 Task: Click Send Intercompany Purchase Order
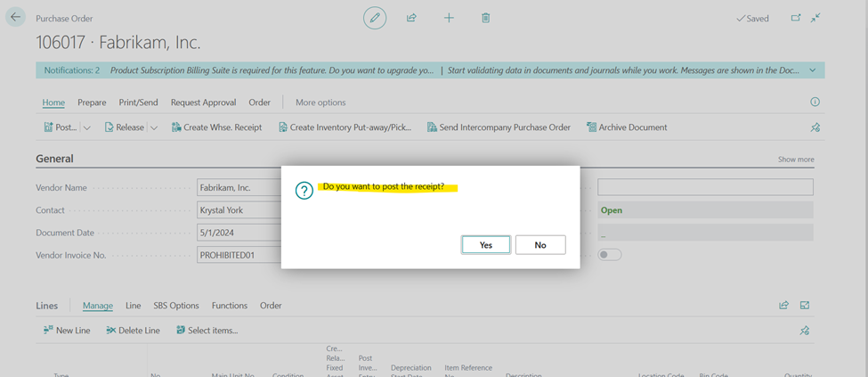coord(499,127)
